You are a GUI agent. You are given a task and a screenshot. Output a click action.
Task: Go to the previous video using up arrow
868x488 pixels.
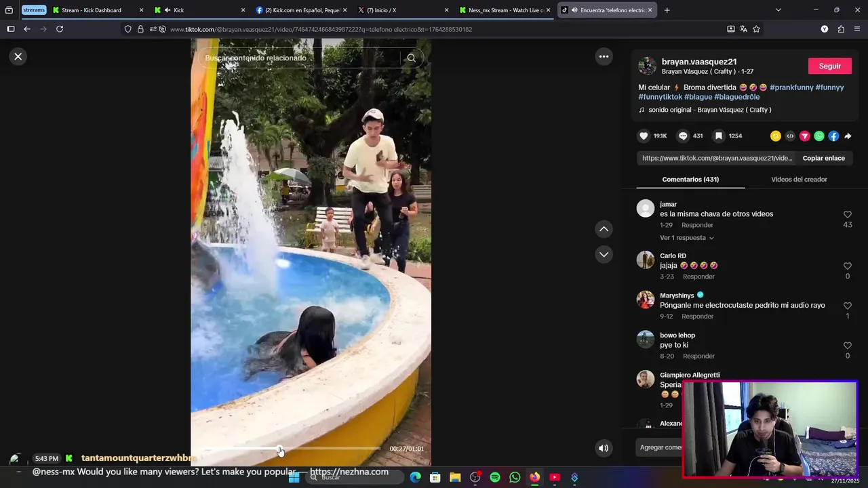[x=604, y=229]
